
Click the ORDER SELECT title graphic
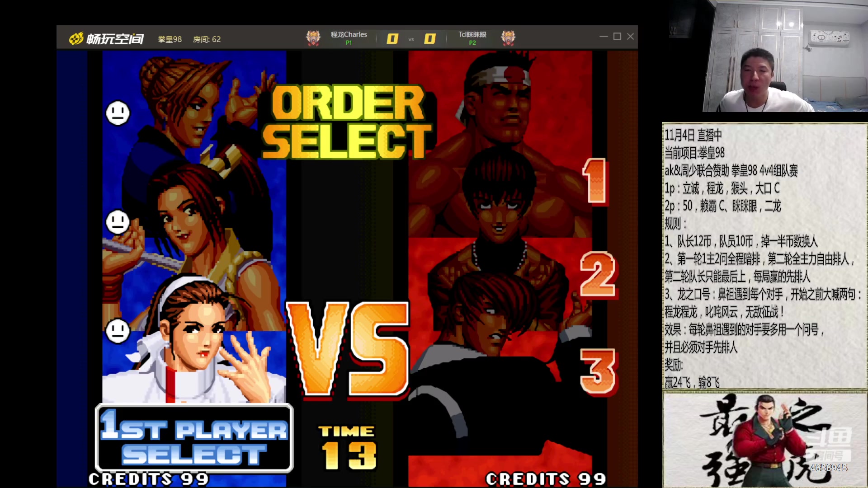(347, 122)
